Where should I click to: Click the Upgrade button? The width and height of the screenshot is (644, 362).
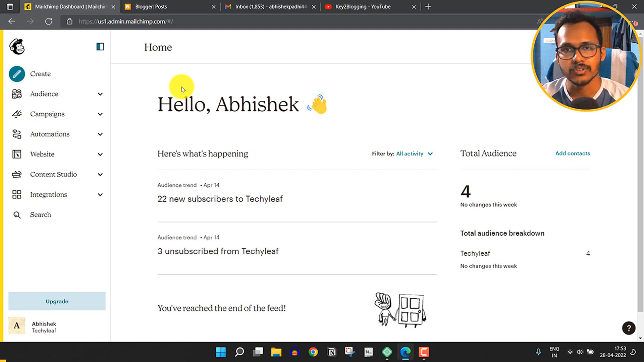57,301
